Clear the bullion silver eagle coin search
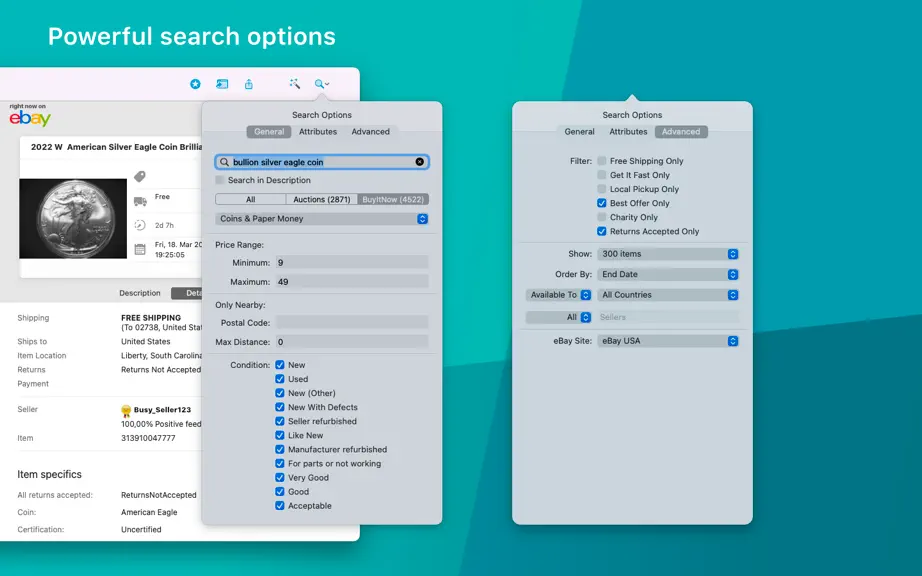The height and width of the screenshot is (576, 922). 419,162
